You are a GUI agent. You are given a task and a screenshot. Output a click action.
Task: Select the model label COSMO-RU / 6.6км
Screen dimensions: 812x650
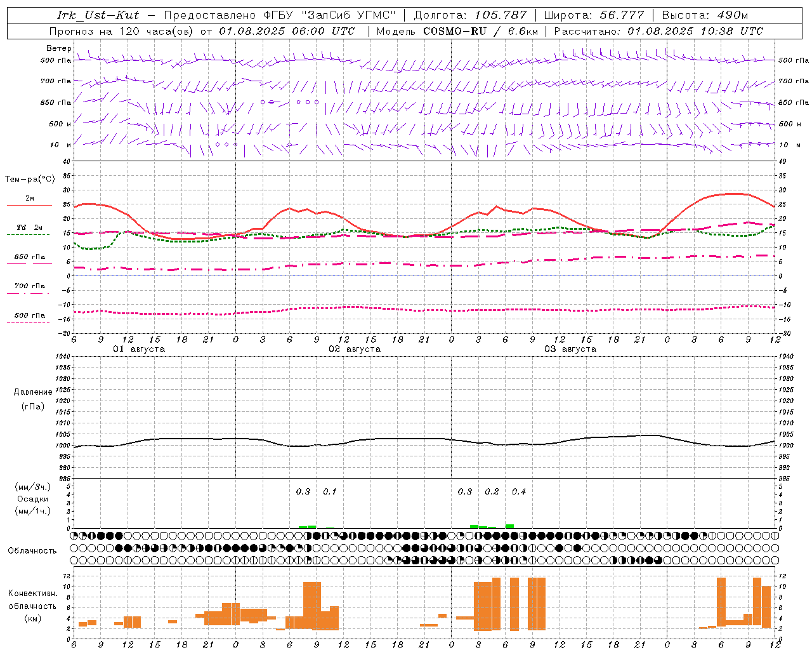pos(481,31)
